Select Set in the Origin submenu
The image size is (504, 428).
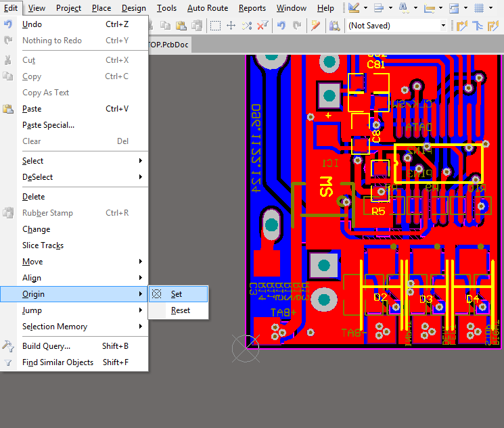pyautogui.click(x=178, y=294)
